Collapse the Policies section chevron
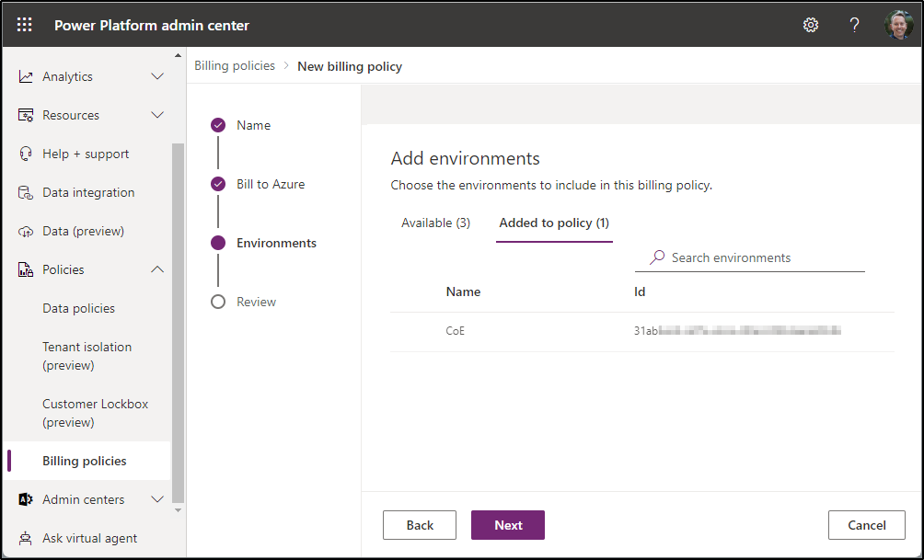 point(157,269)
